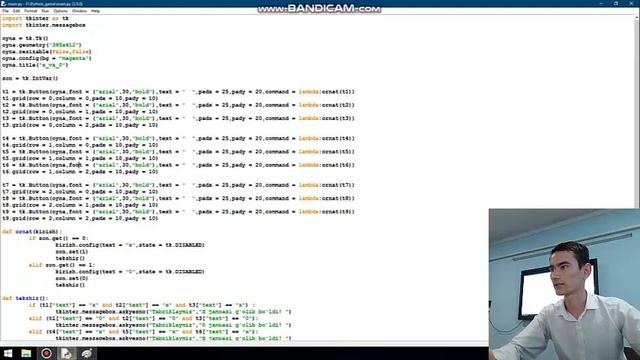This screenshot has width=640, height=360.
Task: Click the 't9 = tk.Button' line
Action: (178, 212)
